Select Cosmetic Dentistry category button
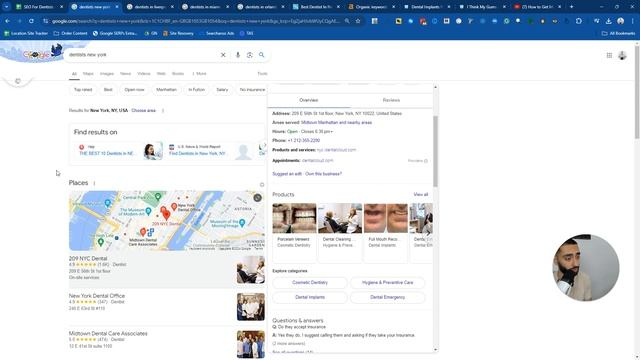 310,282
